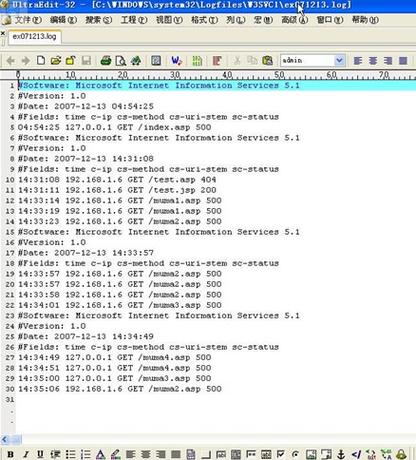Viewport: 416px width, 460px height.
Task: Click the Italic I icon
Action: 26,454
